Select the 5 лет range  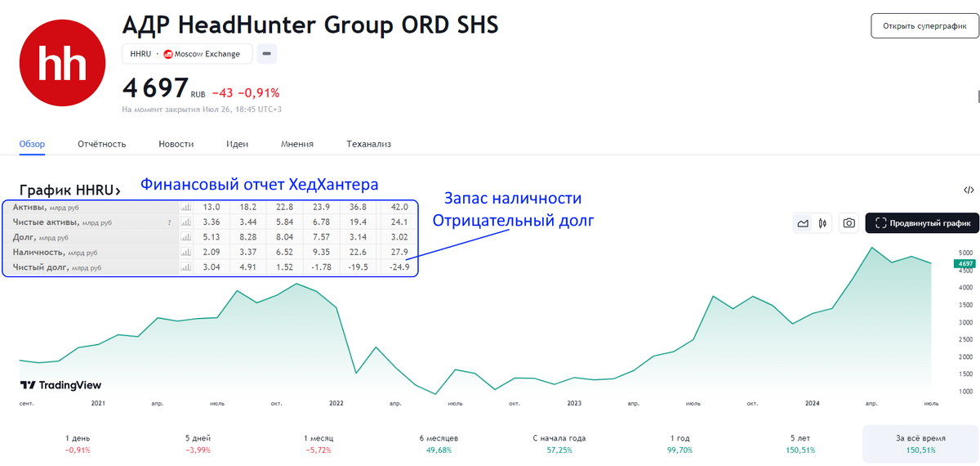click(800, 444)
